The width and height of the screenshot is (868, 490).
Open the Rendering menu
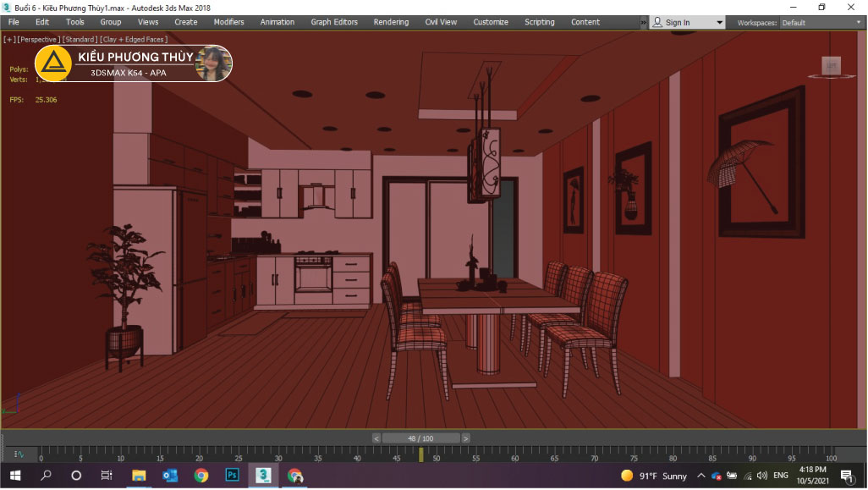click(391, 22)
